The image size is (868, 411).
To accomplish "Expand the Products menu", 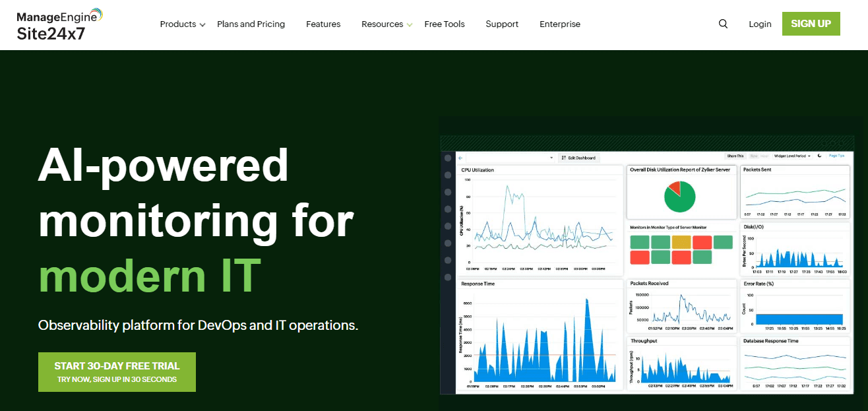I will [x=183, y=24].
